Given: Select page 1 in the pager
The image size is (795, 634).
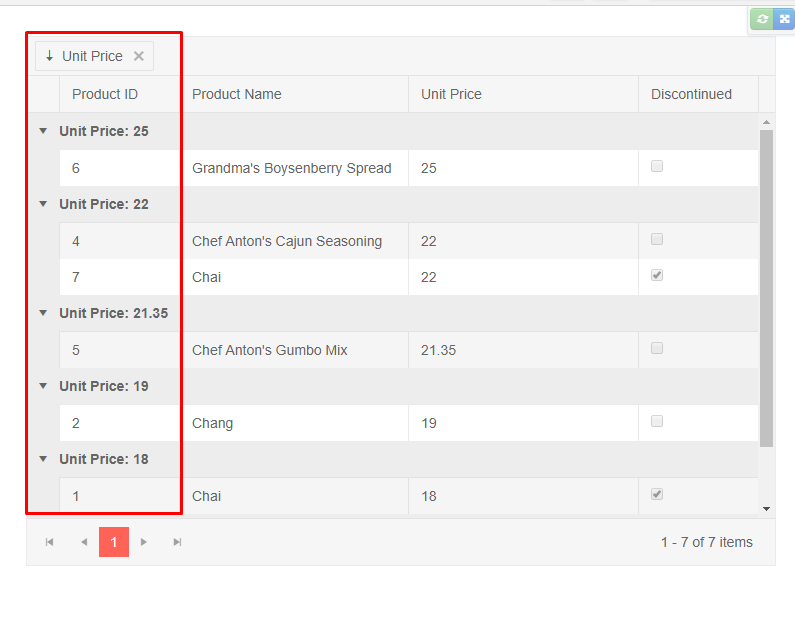Looking at the screenshot, I should click(x=114, y=542).
